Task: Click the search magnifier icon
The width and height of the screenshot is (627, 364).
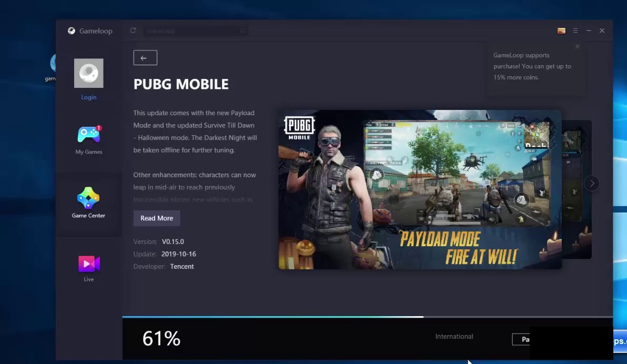Action: 242,31
